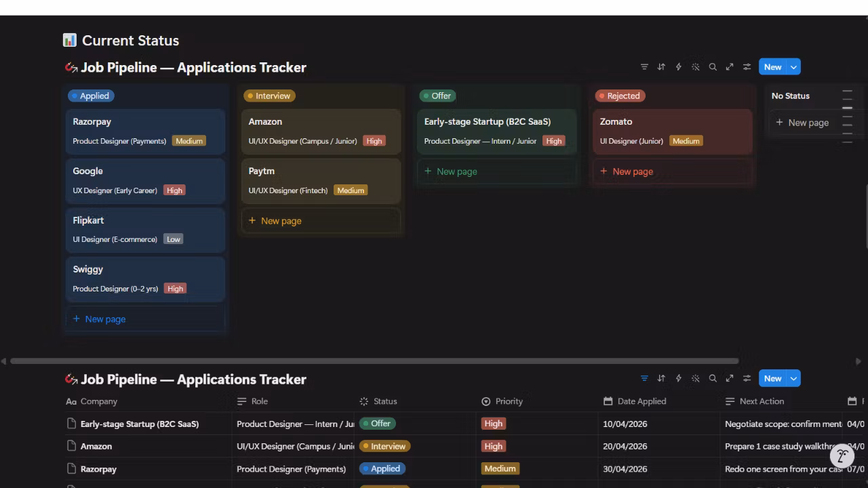The image size is (868, 488).
Task: Click the AI sparkle icon in the board toolbar
Action: click(x=695, y=67)
